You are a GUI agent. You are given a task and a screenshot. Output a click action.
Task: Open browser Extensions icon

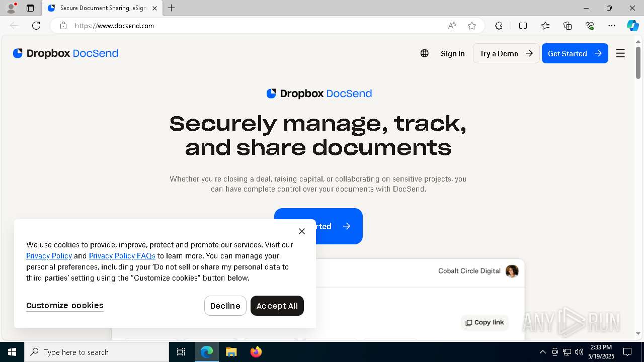tap(499, 26)
